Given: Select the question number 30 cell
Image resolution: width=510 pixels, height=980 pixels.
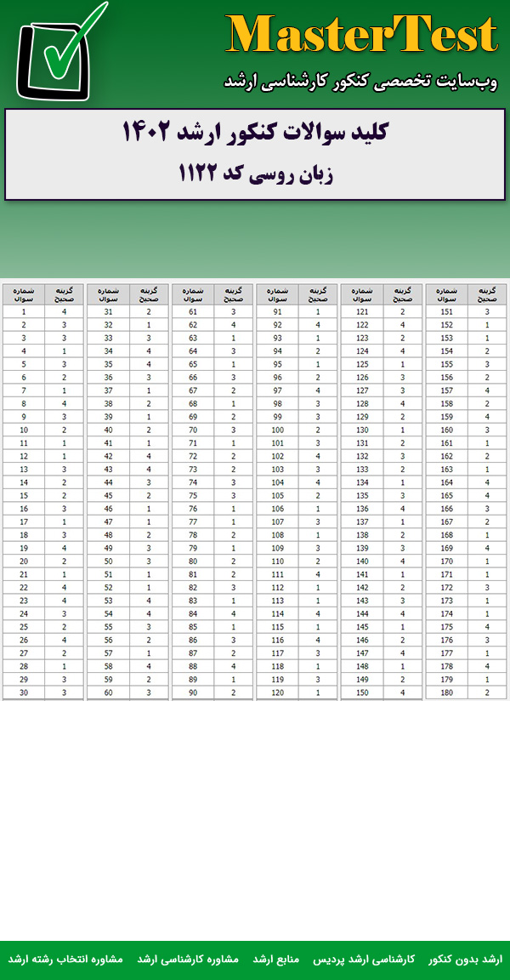Looking at the screenshot, I should click(x=24, y=692).
